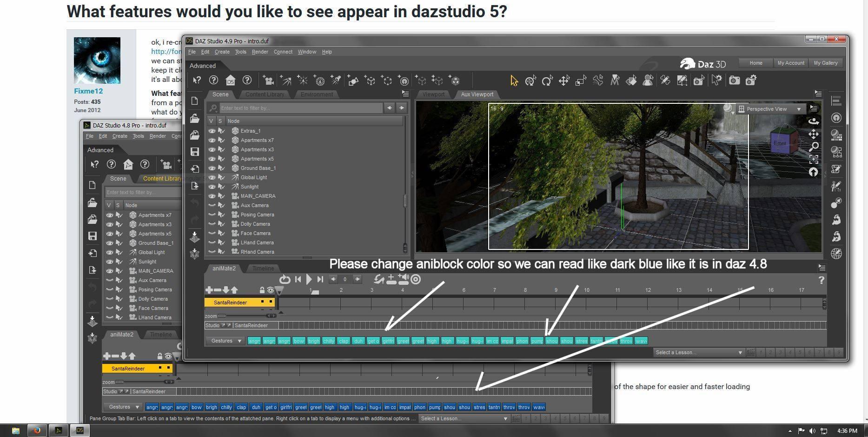The height and width of the screenshot is (437, 868).
Task: Toggle visibility eye for Extras_1 in 4.9
Action: point(212,131)
